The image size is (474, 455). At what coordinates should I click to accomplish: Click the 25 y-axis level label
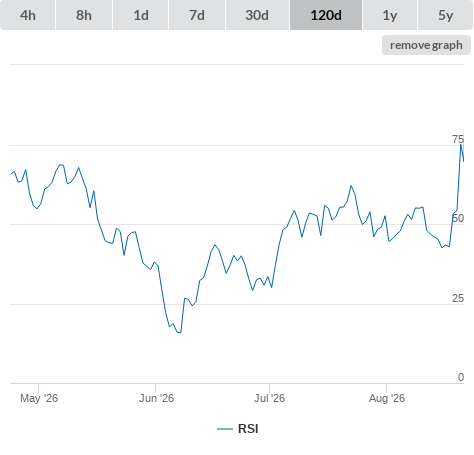click(458, 298)
